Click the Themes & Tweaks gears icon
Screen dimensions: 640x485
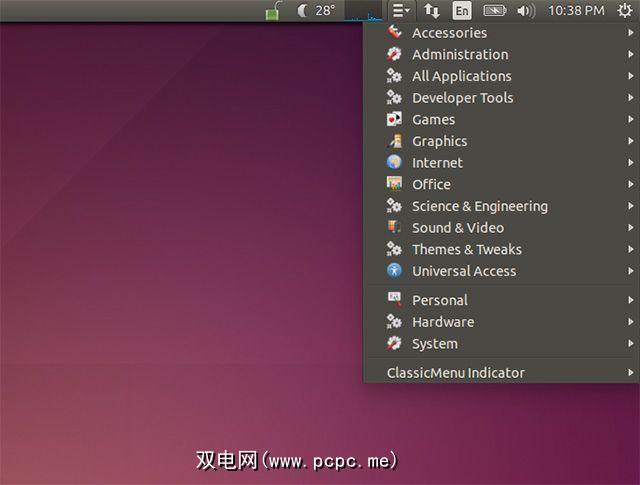tap(394, 249)
